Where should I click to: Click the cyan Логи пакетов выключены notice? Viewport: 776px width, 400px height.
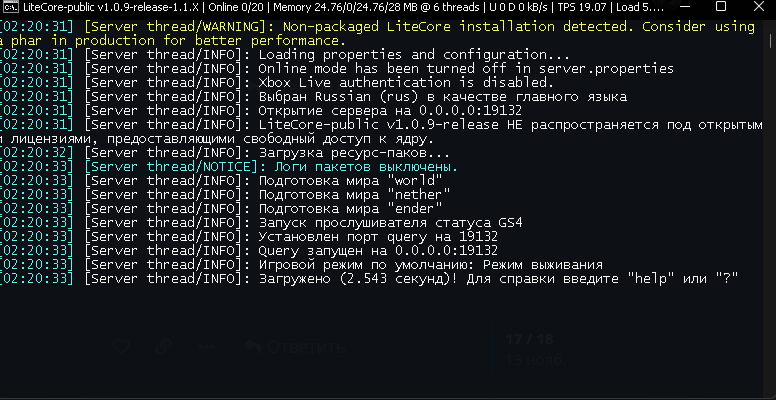pyautogui.click(x=271, y=167)
